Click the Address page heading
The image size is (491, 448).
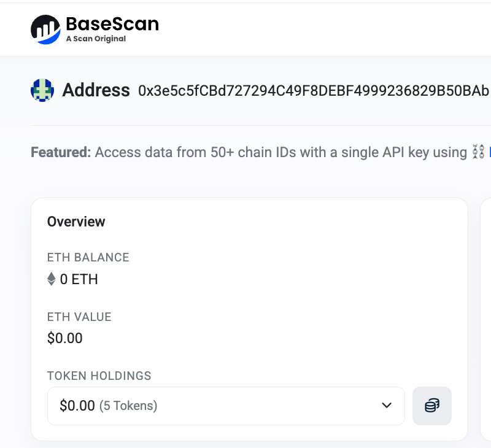(x=96, y=90)
